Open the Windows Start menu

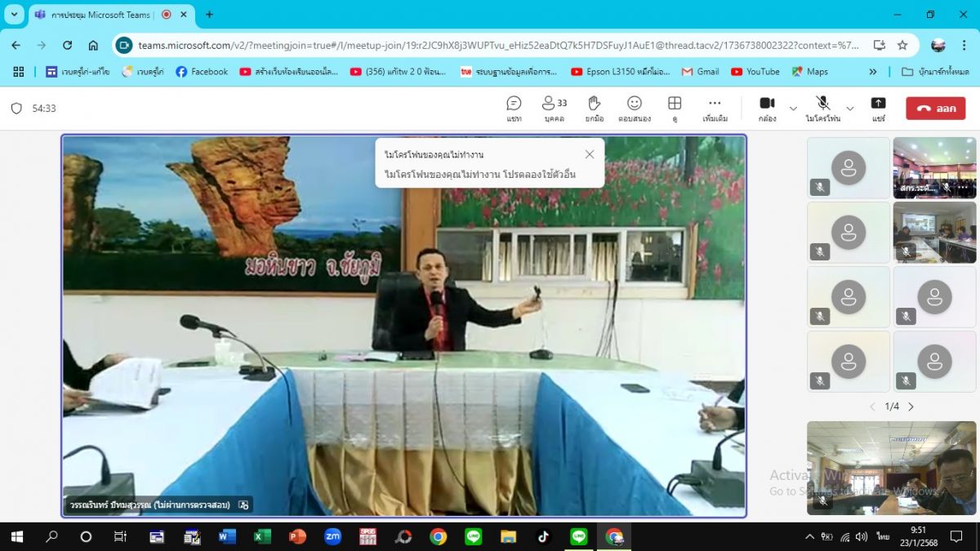(x=16, y=536)
